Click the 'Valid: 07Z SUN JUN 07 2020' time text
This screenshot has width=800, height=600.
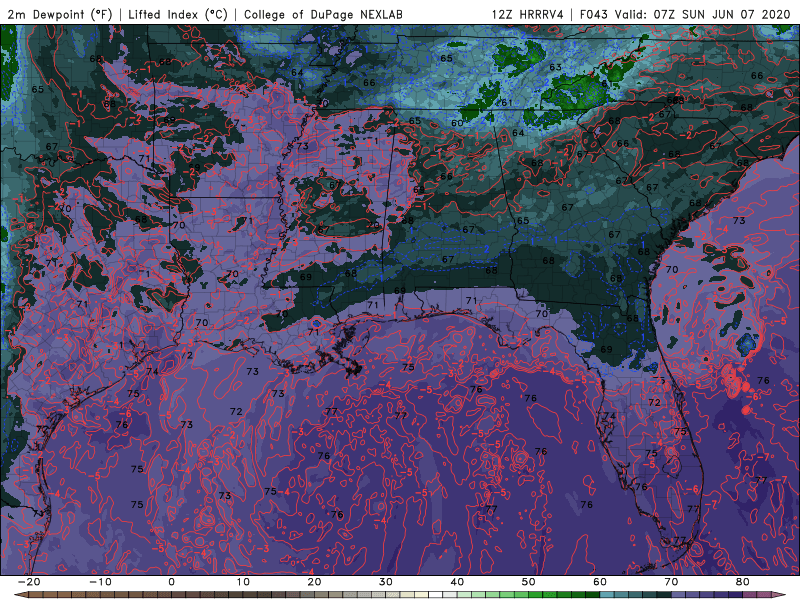point(703,14)
